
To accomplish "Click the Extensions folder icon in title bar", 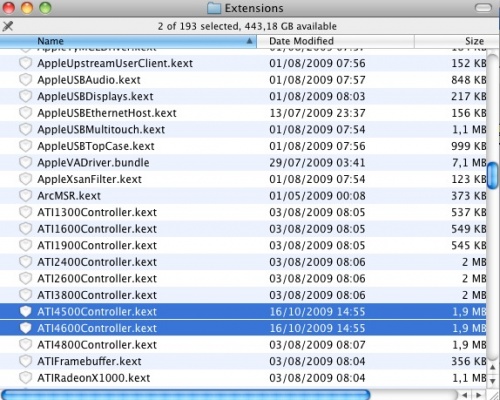I will (214, 8).
